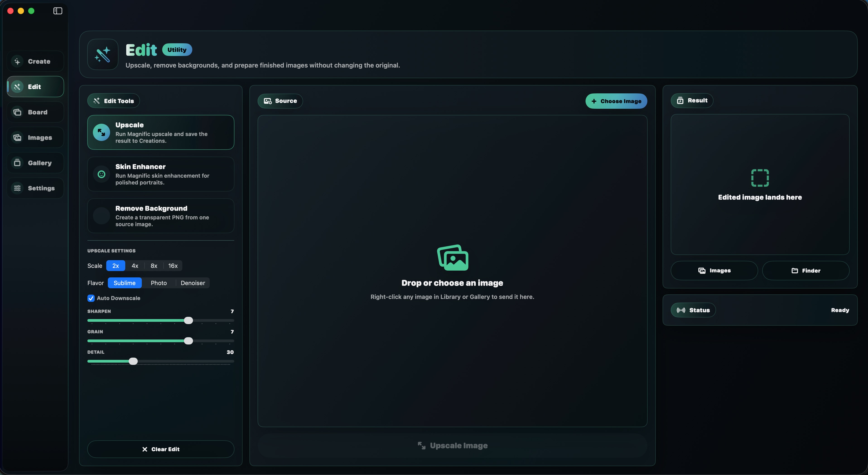Go to the Board section
The width and height of the screenshot is (868, 475).
click(x=35, y=112)
